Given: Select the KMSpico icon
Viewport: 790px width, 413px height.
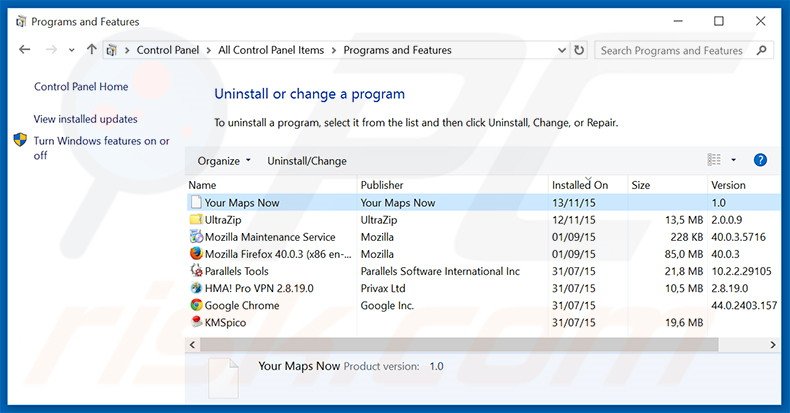Looking at the screenshot, I should coord(196,321).
